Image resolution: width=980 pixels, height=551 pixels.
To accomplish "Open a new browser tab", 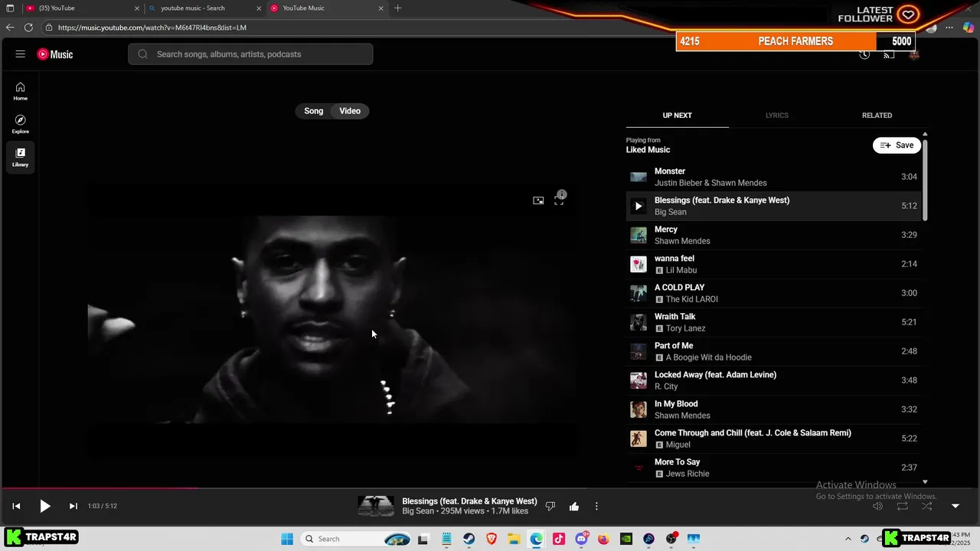I will (397, 8).
